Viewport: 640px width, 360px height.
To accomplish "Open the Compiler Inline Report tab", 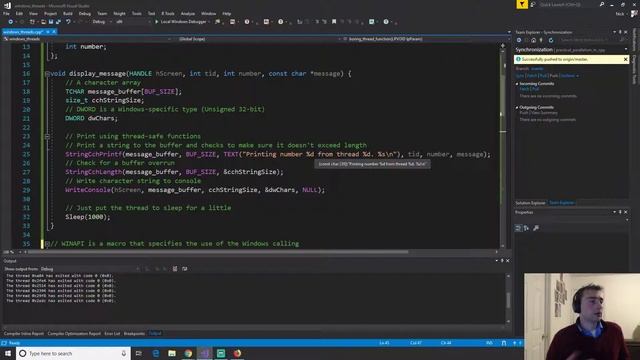I will (24, 333).
